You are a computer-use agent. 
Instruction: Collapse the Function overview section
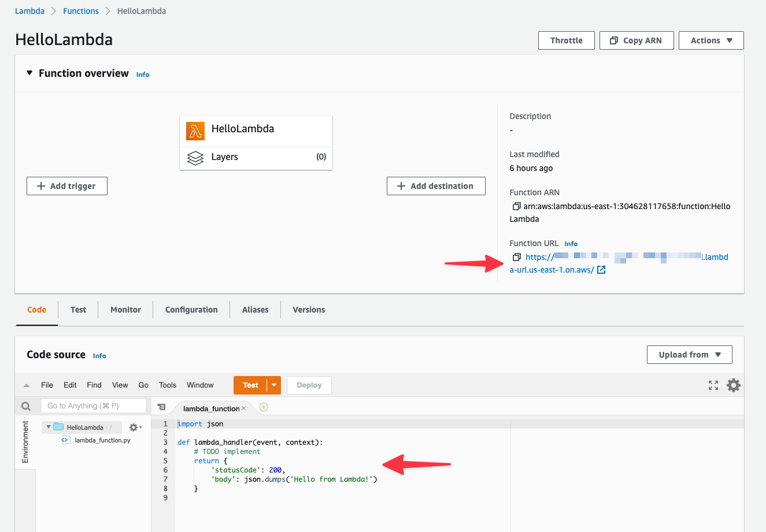[29, 73]
